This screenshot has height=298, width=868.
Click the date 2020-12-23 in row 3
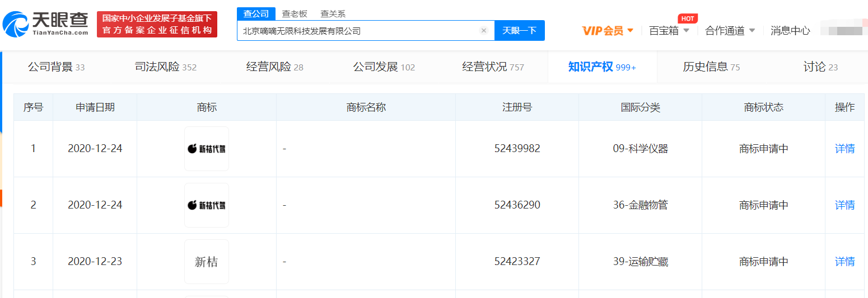pos(95,262)
